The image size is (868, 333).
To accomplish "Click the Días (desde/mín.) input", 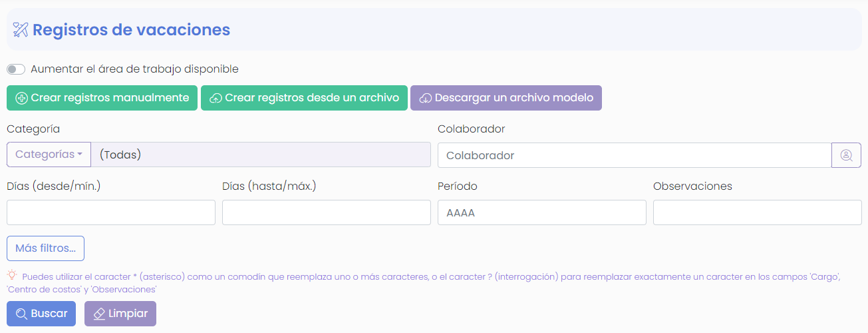I will tap(111, 212).
